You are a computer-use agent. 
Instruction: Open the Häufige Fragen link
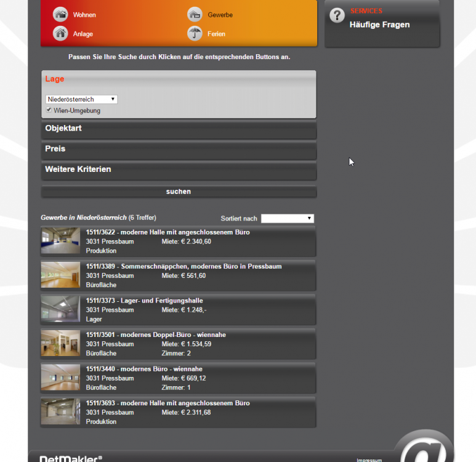click(379, 25)
